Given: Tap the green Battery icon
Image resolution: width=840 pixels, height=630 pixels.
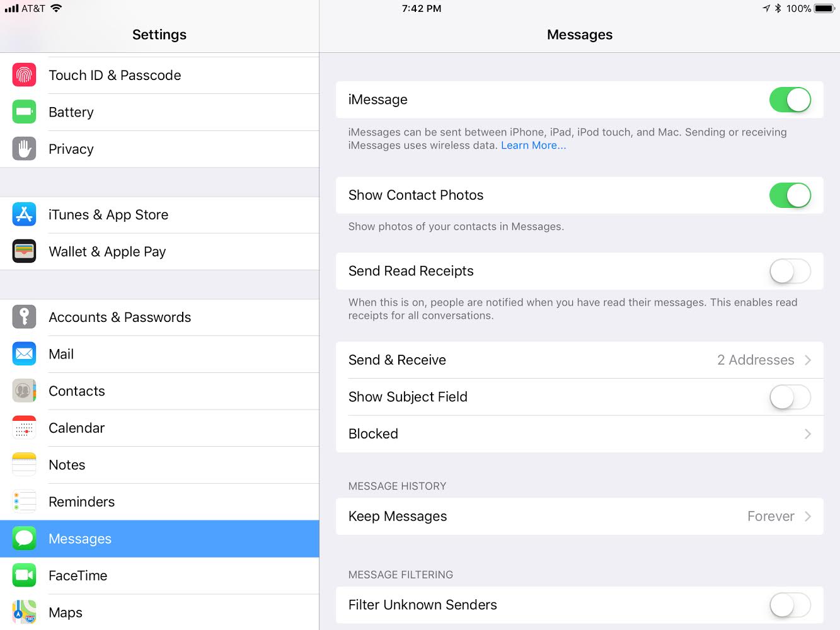Looking at the screenshot, I should click(x=24, y=112).
